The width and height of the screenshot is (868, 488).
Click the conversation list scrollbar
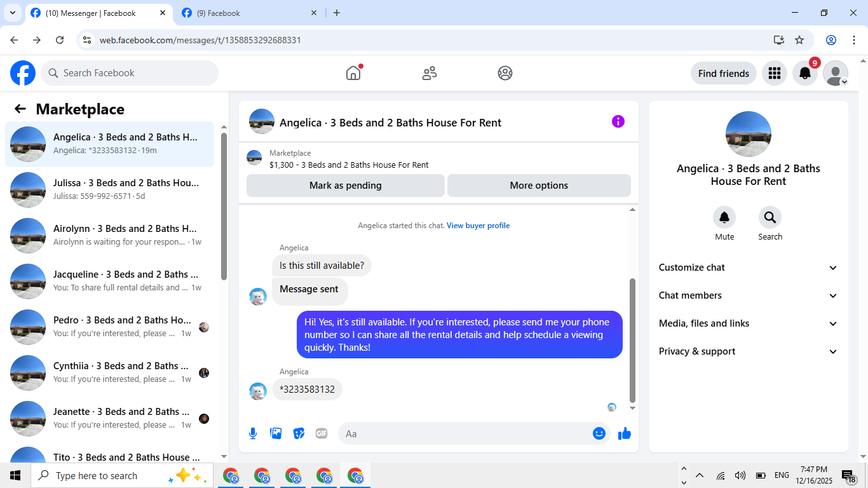pyautogui.click(x=224, y=207)
